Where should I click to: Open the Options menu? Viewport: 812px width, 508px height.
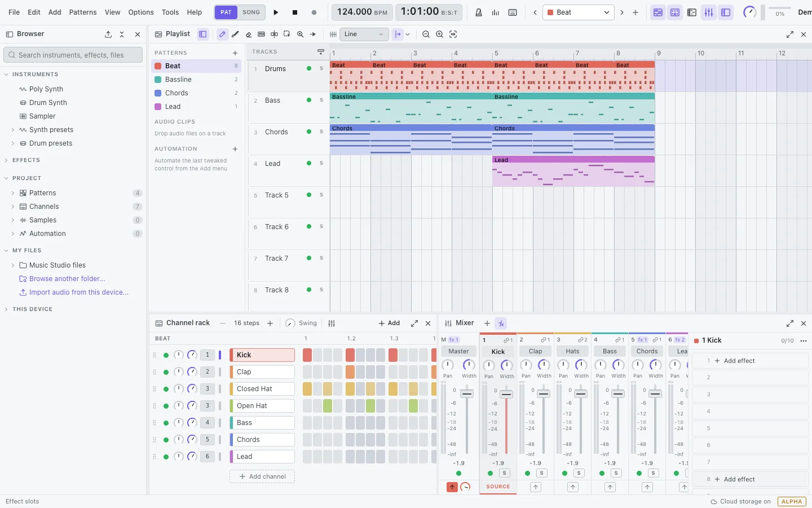(141, 12)
